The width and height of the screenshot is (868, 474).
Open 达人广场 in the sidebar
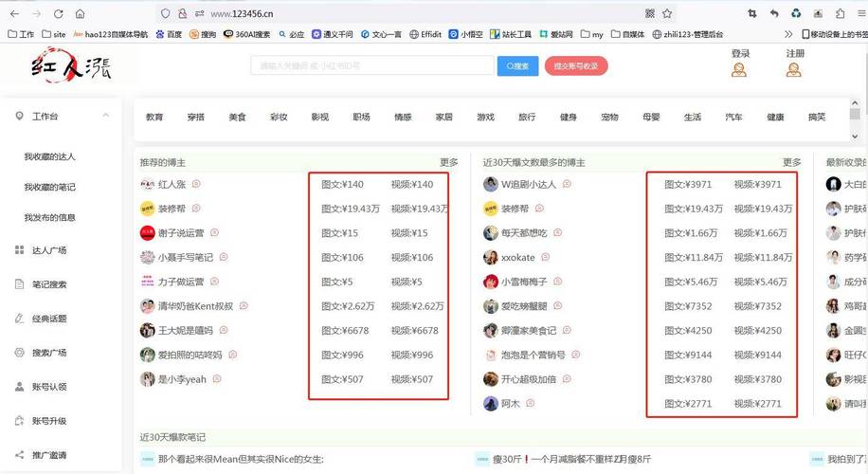tap(48, 250)
